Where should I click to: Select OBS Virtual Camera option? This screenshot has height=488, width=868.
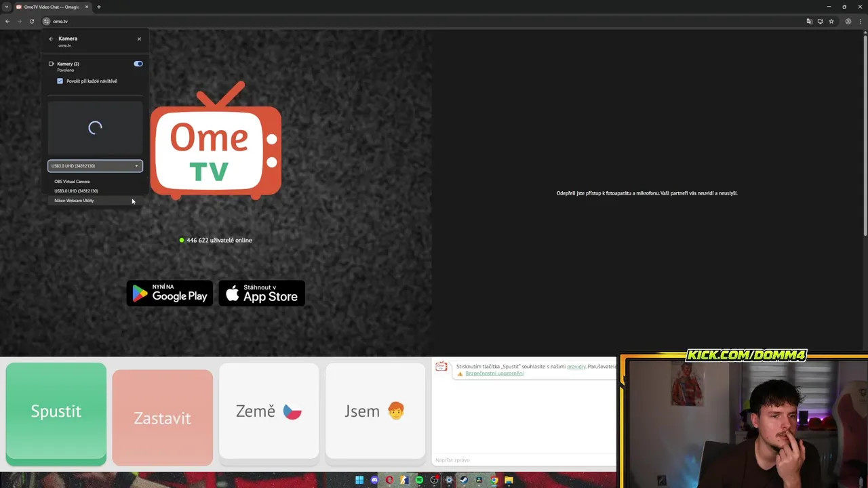(95, 182)
